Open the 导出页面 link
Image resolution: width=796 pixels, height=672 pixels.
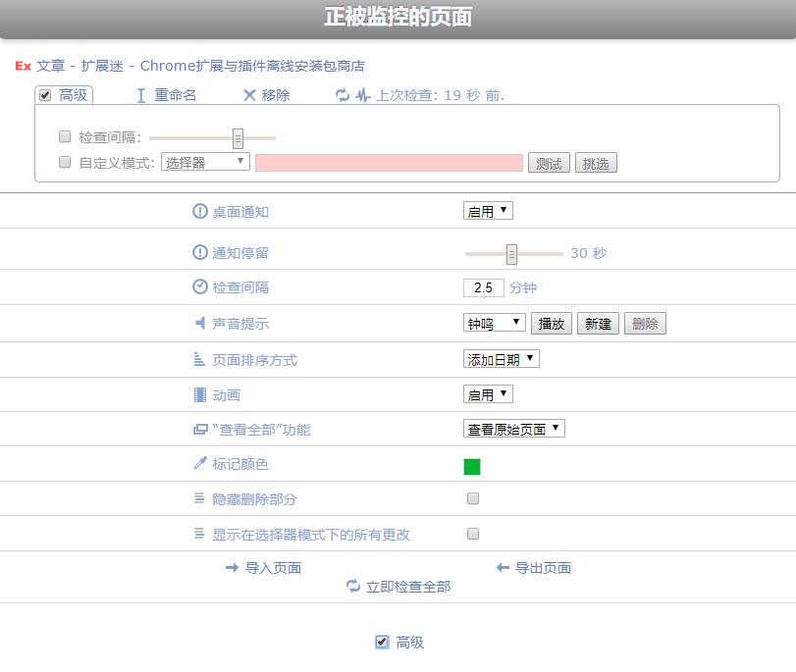click(x=546, y=567)
